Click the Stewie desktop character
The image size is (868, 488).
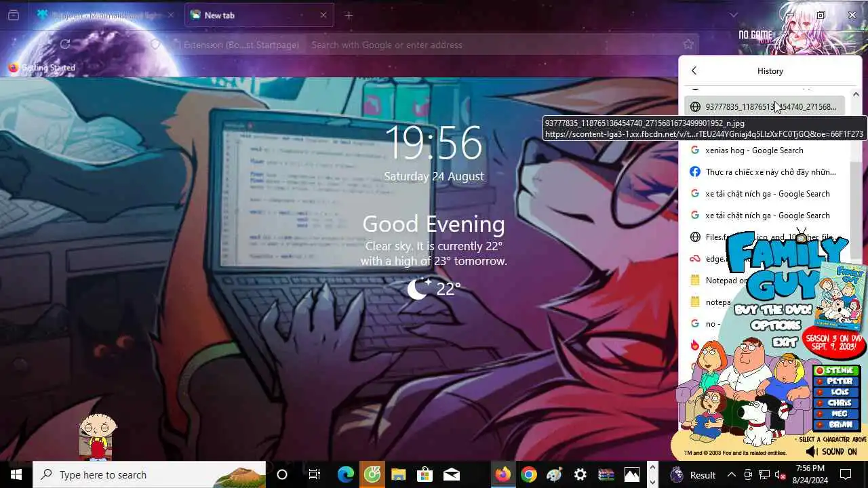98,437
